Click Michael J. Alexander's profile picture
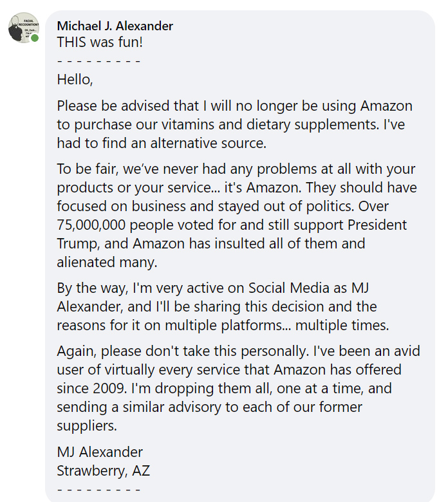 (x=23, y=27)
